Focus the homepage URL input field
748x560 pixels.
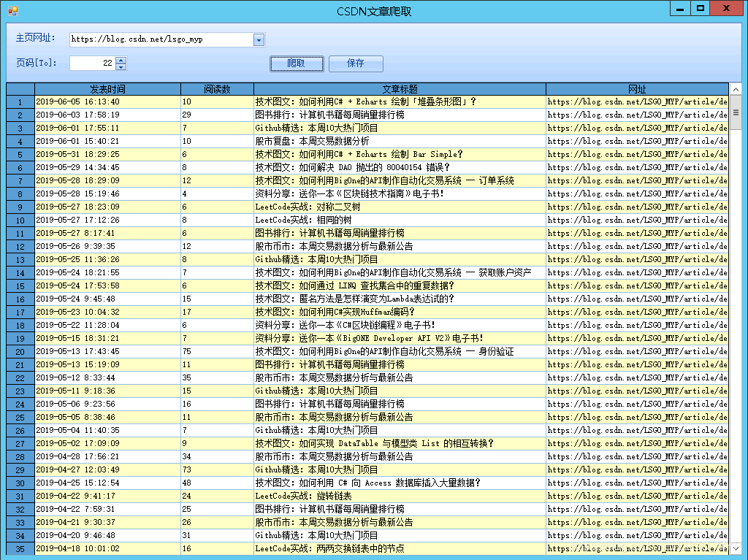click(x=161, y=39)
